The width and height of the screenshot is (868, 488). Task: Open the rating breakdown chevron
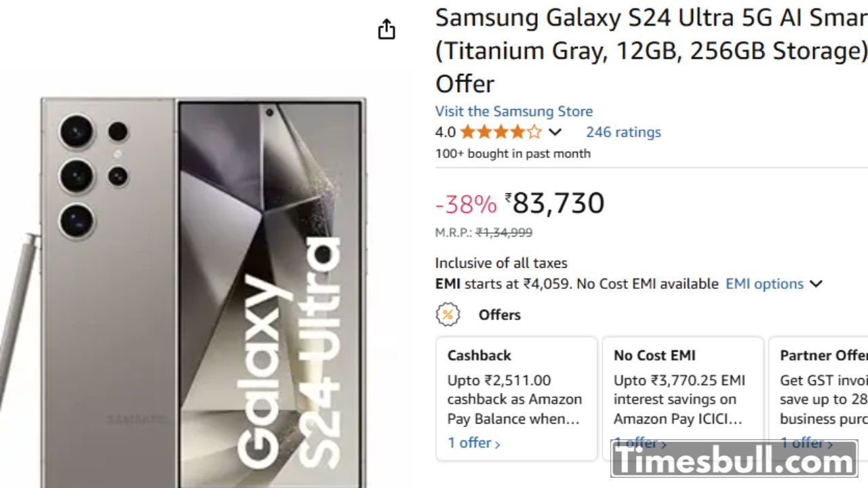pyautogui.click(x=555, y=132)
